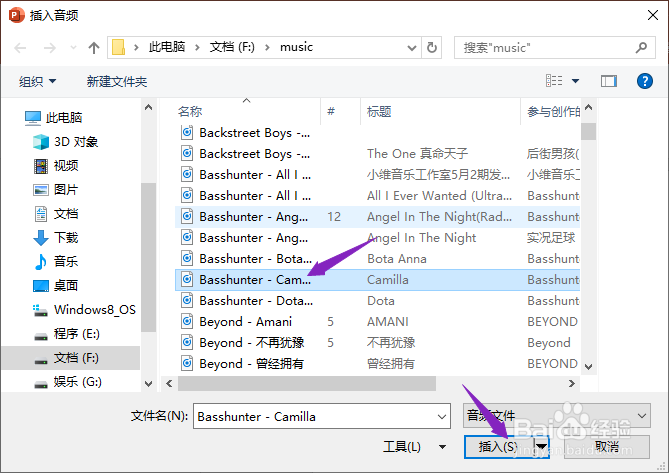Toggle the preview pane

609,81
